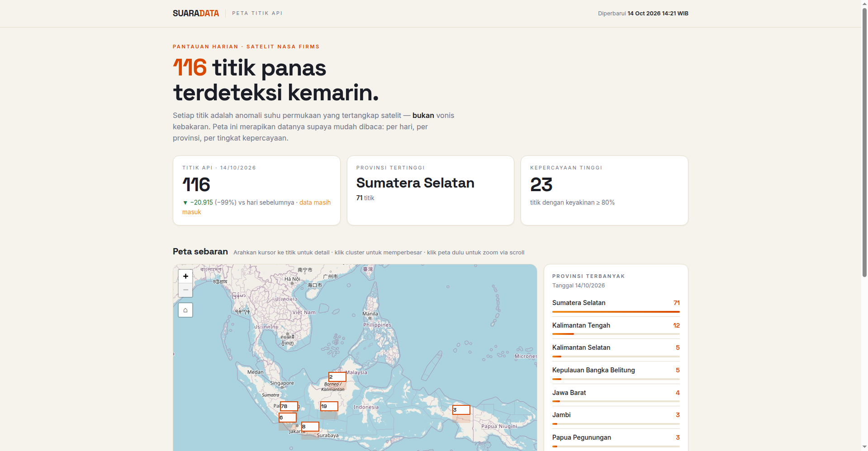Click the SUARADATA logo
Screen dimensions: 868x451
pos(196,13)
